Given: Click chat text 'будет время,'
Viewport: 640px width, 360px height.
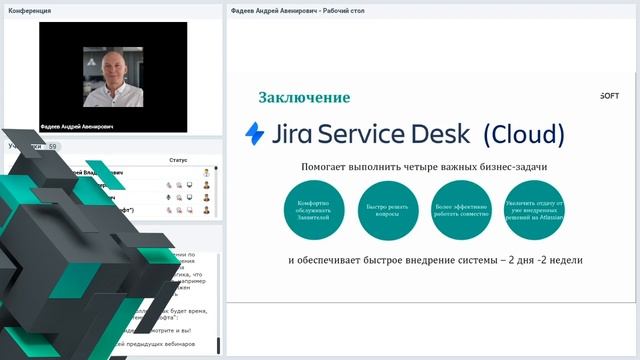Looking at the screenshot, I should (x=189, y=311).
